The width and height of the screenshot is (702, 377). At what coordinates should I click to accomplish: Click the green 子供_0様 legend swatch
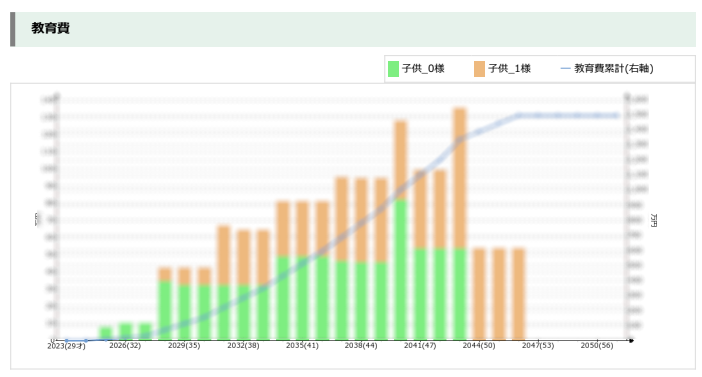tap(393, 69)
